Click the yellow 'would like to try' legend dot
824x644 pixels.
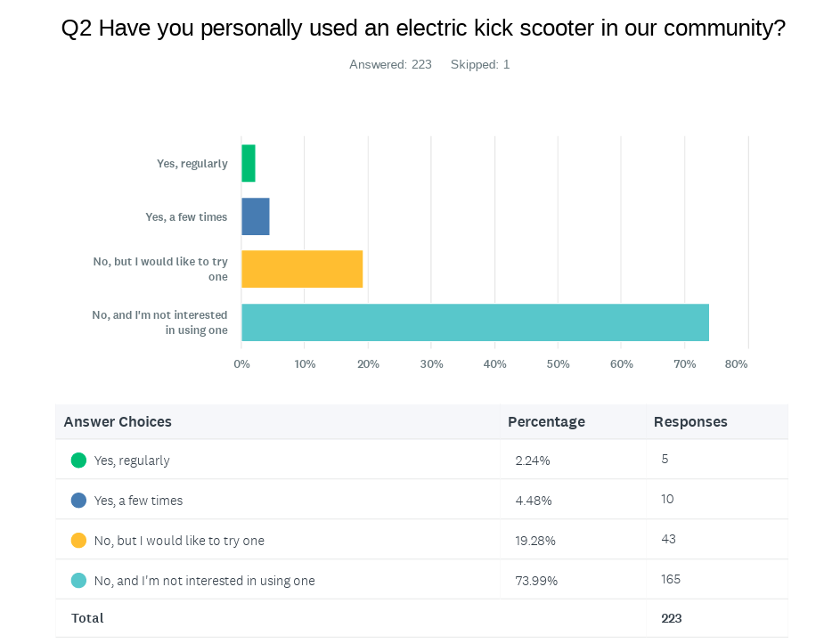(x=78, y=541)
